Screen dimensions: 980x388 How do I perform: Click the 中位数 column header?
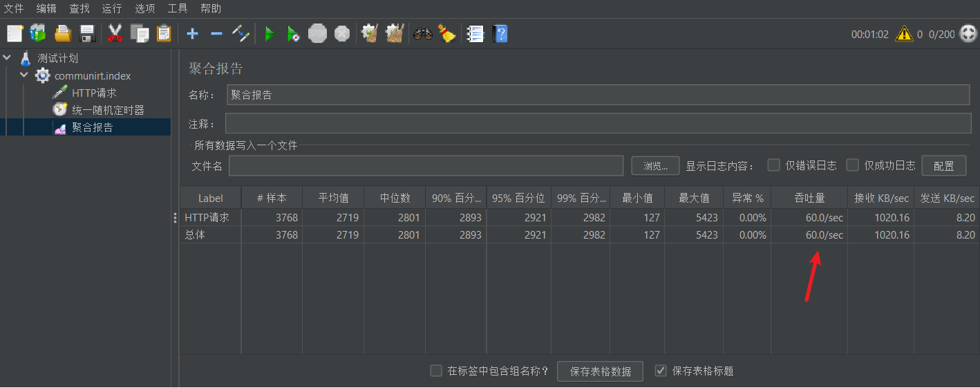point(395,198)
